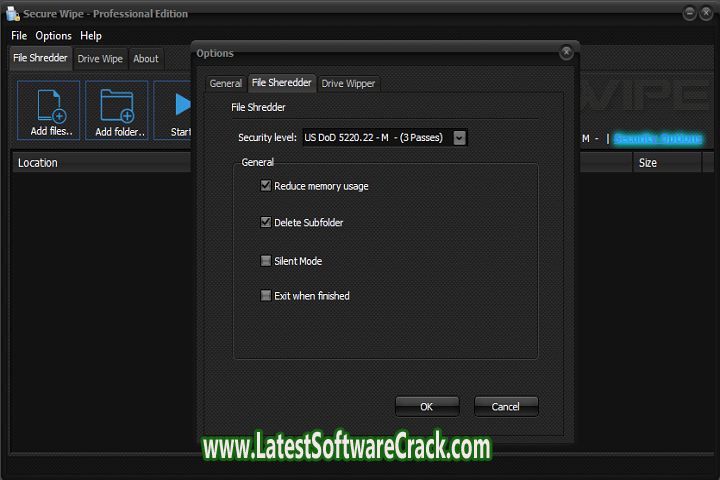Click the Add files icon button
720x480 pixels.
coord(49,110)
